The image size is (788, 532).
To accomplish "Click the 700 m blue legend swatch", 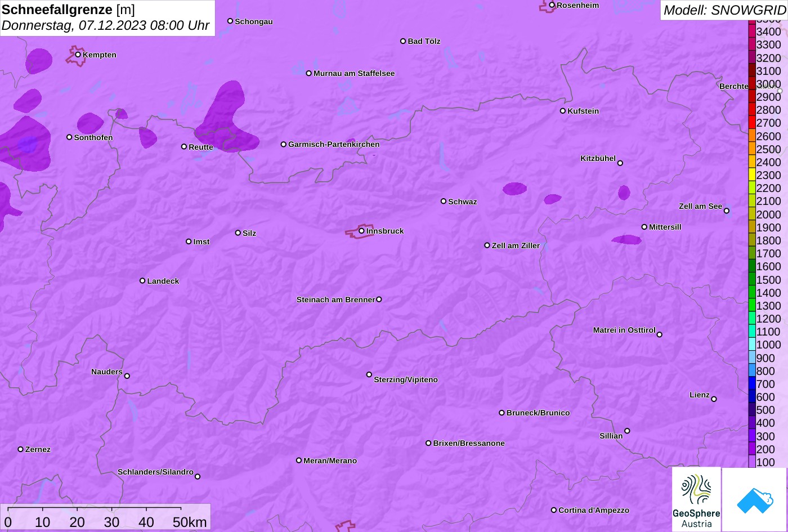I will pos(752,384).
